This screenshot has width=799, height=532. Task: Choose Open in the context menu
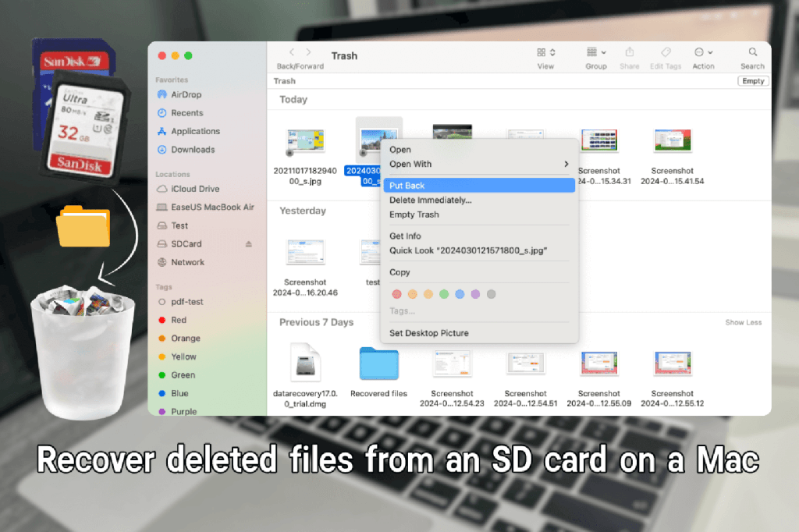(400, 149)
